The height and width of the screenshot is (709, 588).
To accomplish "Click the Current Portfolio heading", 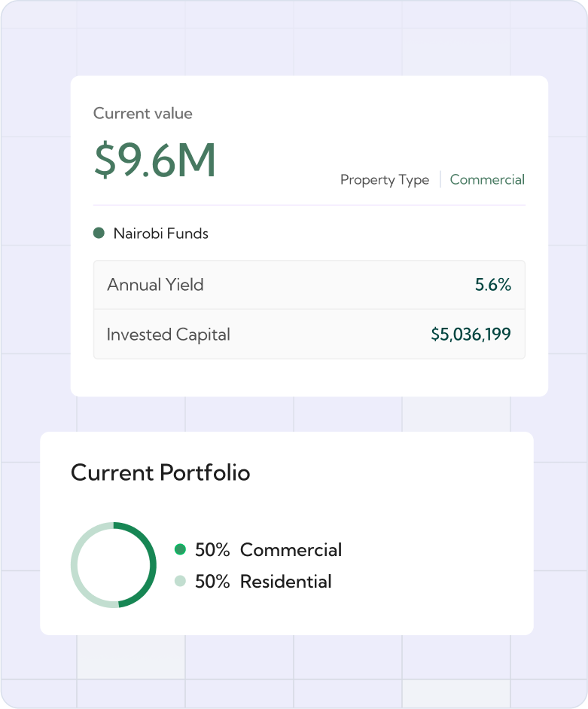I will coord(160,473).
